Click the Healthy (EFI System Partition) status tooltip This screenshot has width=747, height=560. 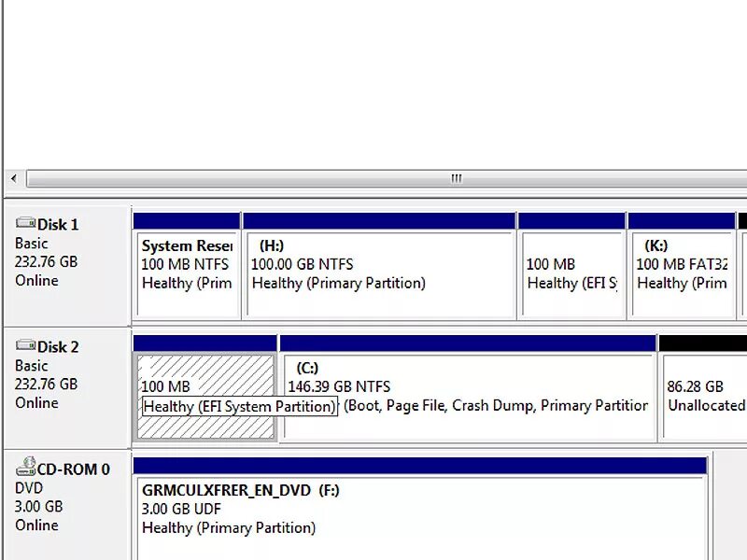[x=240, y=406]
